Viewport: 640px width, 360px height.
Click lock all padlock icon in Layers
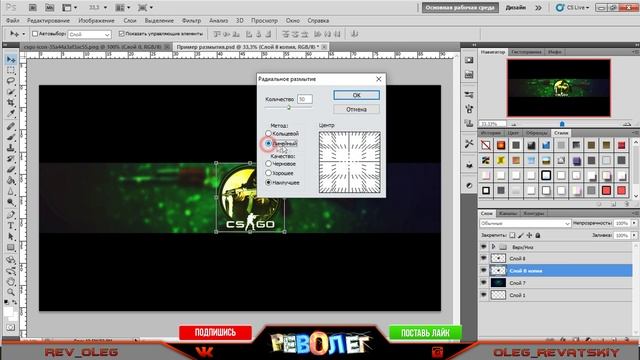pos(538,235)
